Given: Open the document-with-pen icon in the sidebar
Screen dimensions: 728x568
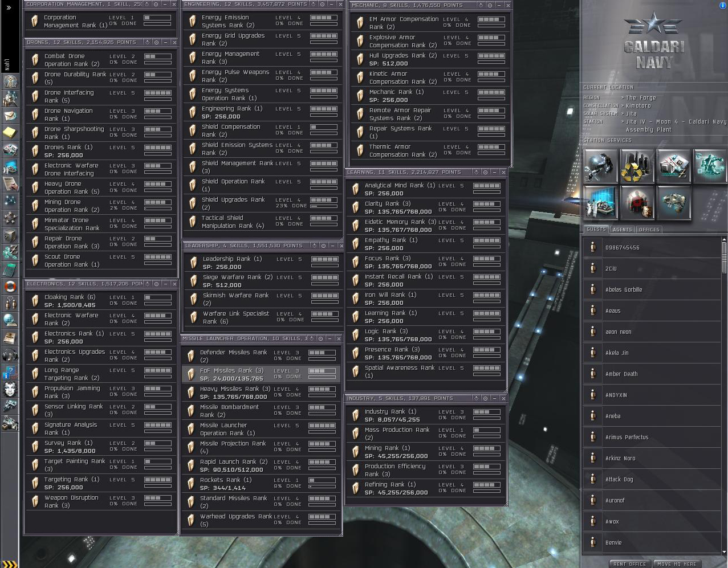Looking at the screenshot, I should (10, 184).
